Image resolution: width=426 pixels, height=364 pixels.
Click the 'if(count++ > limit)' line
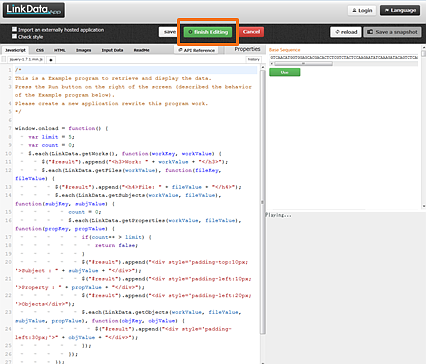point(116,237)
